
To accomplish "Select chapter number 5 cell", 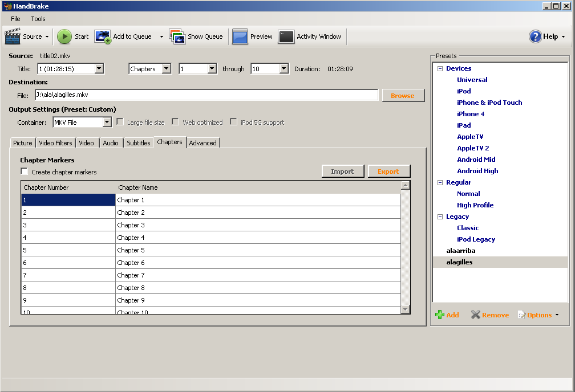I will pos(68,250).
